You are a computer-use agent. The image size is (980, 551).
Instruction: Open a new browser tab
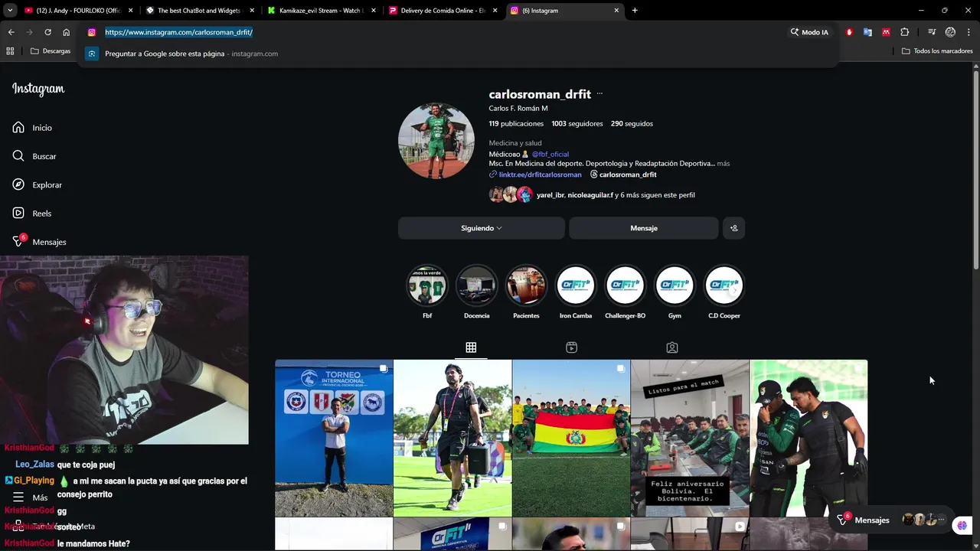tap(635, 11)
